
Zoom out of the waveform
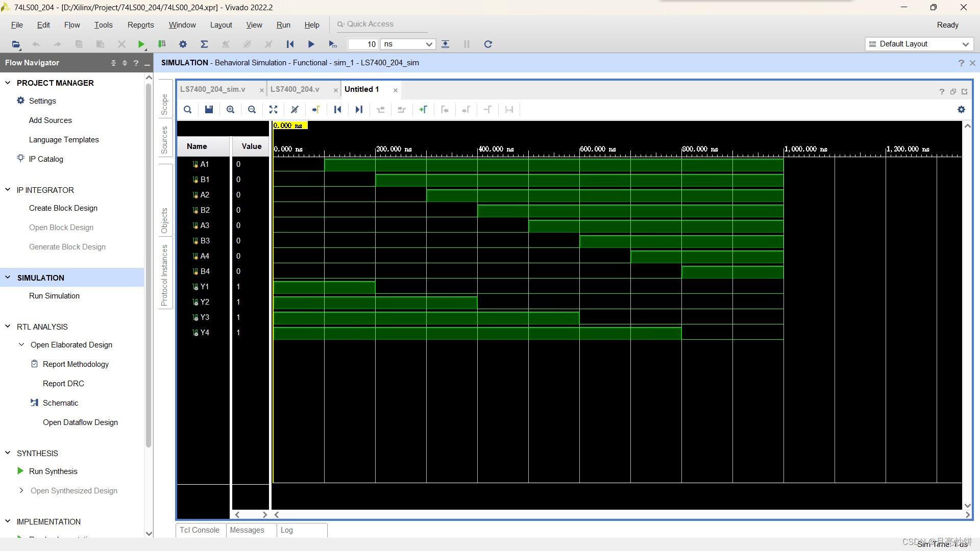coord(252,109)
